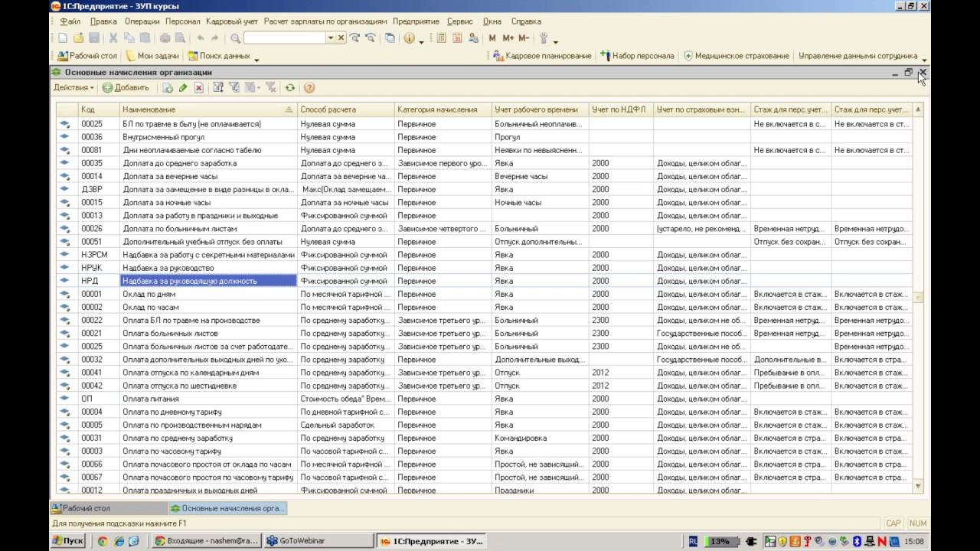Click the Пуск start button
This screenshot has width=980, height=551.
[68, 541]
